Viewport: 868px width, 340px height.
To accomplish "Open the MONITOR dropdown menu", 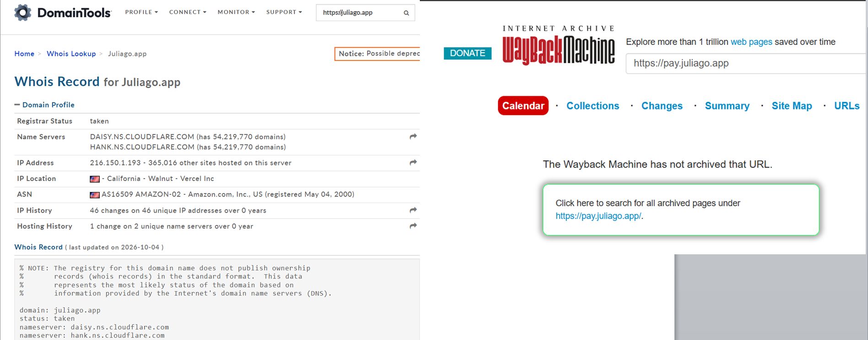I will 236,12.
